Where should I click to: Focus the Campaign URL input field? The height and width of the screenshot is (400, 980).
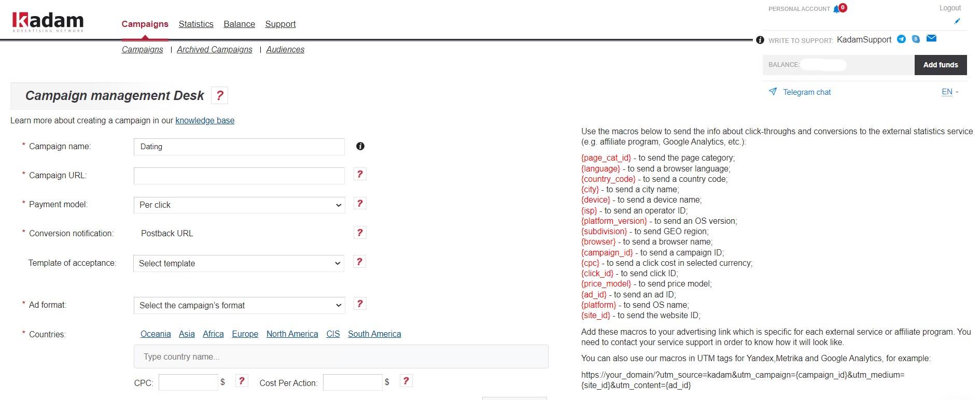[239, 176]
